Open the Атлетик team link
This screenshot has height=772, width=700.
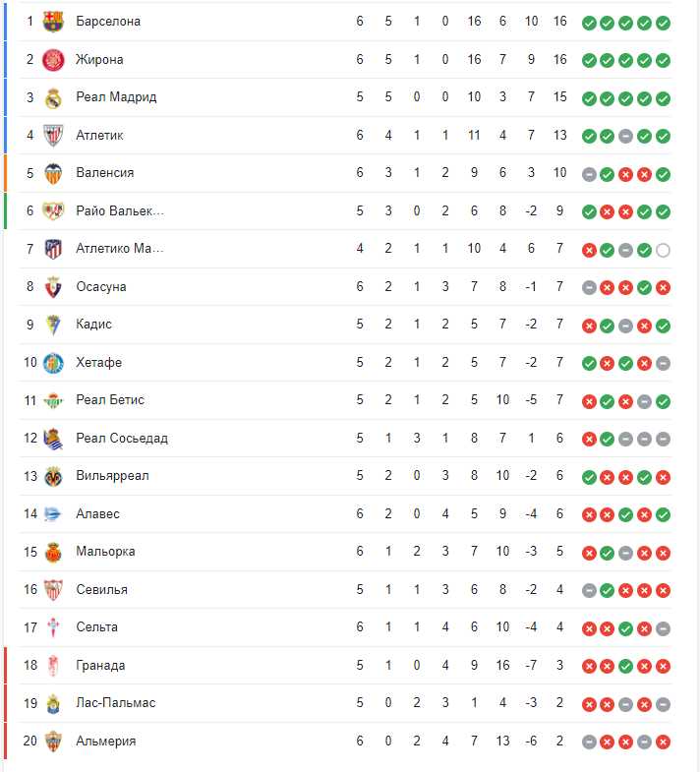point(99,136)
